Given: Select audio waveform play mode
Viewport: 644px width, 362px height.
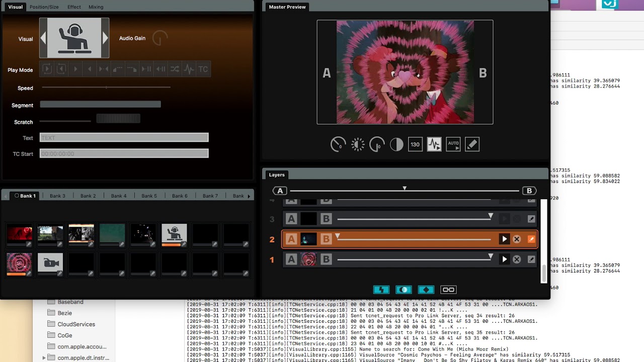Looking at the screenshot, I should [189, 69].
